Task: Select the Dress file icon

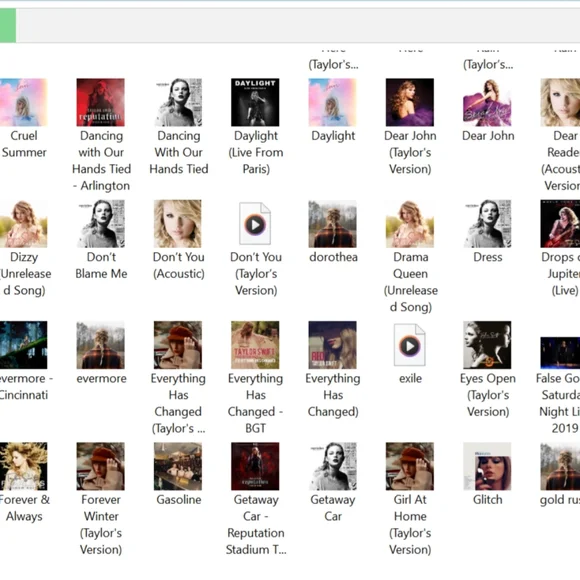Action: [x=487, y=224]
